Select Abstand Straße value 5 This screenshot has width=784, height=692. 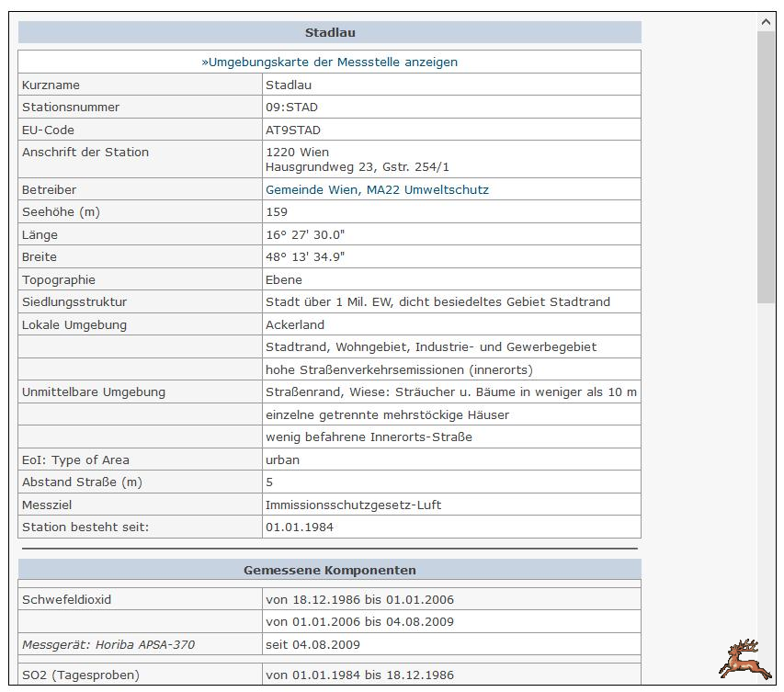click(269, 482)
